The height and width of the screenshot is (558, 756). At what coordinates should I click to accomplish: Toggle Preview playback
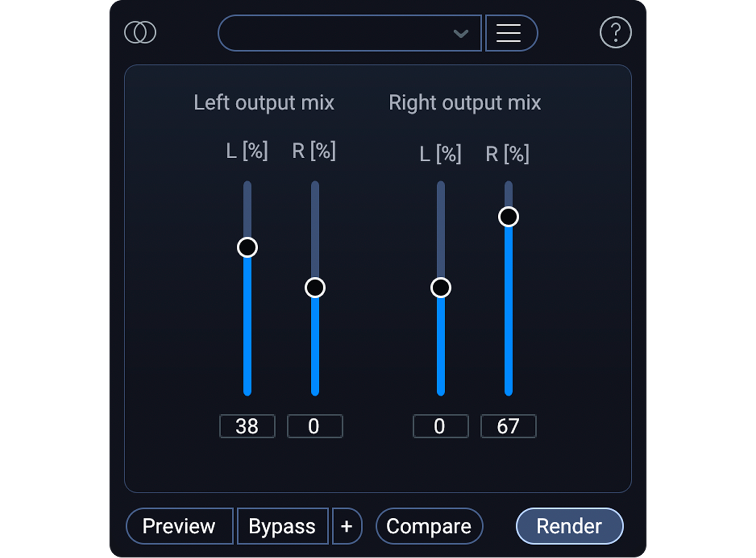[x=179, y=526]
